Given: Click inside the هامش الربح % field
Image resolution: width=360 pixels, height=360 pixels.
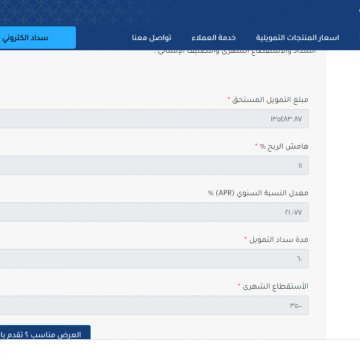Looking at the screenshot, I should point(154,165).
